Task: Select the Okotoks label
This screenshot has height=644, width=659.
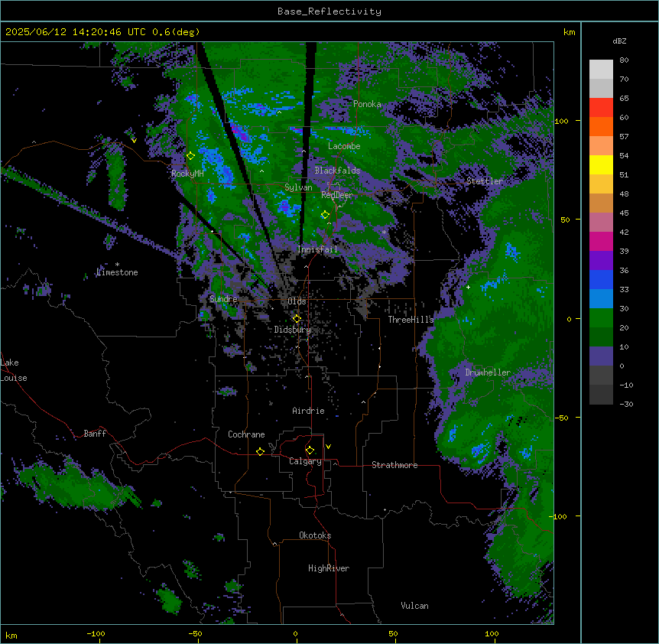Action: [x=315, y=535]
